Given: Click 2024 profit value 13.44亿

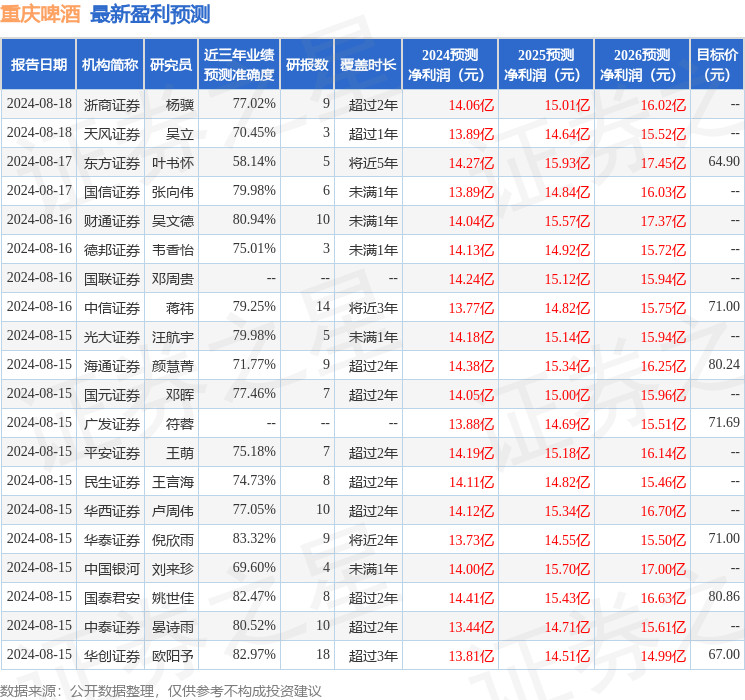Looking at the screenshot, I should click(471, 627).
